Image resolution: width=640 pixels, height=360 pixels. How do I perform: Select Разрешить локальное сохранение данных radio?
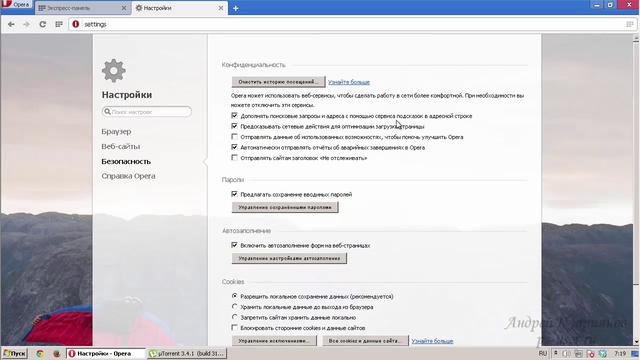pyautogui.click(x=234, y=296)
